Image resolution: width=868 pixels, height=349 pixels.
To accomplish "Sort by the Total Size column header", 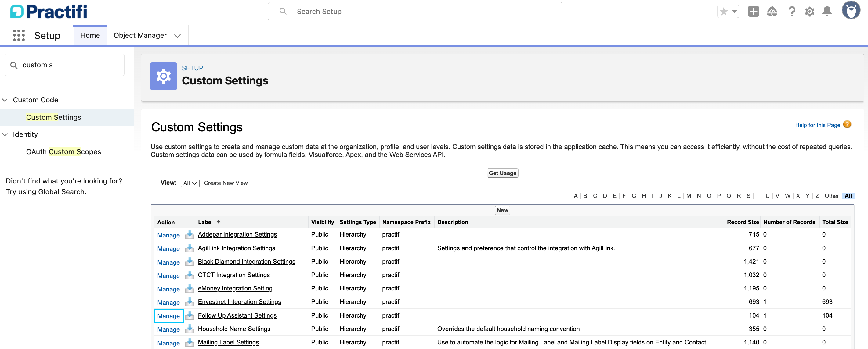I will (835, 222).
